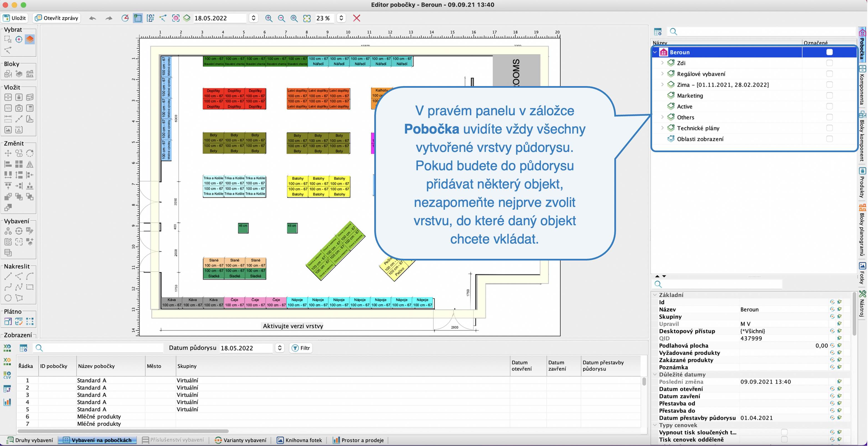Open the Prostor a prodeje bottom tab
868x446 pixels.
[x=358, y=440]
